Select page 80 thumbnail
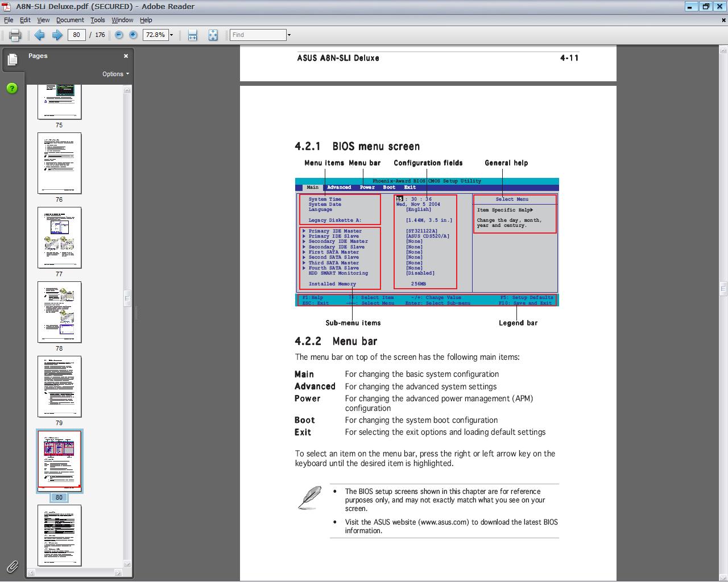Image resolution: width=728 pixels, height=582 pixels. (59, 461)
